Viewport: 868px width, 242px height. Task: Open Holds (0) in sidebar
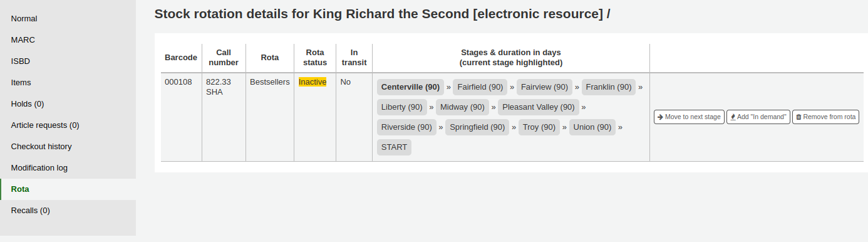[68, 104]
